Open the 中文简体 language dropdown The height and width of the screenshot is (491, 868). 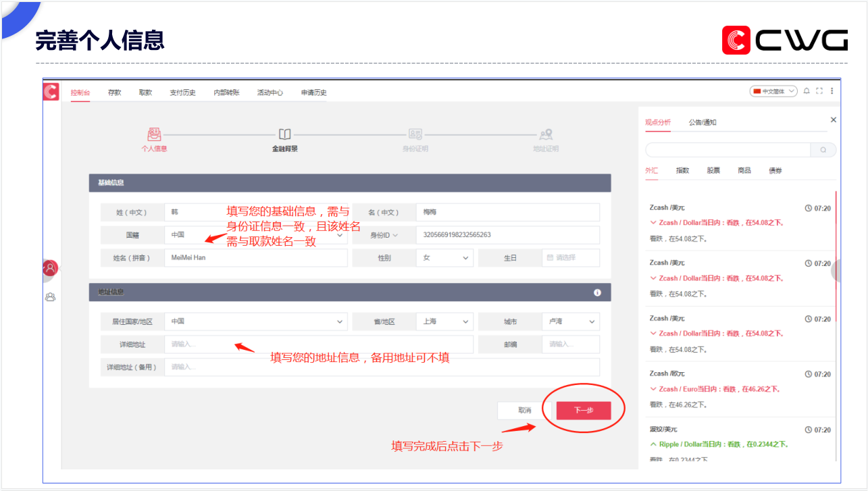(x=773, y=91)
